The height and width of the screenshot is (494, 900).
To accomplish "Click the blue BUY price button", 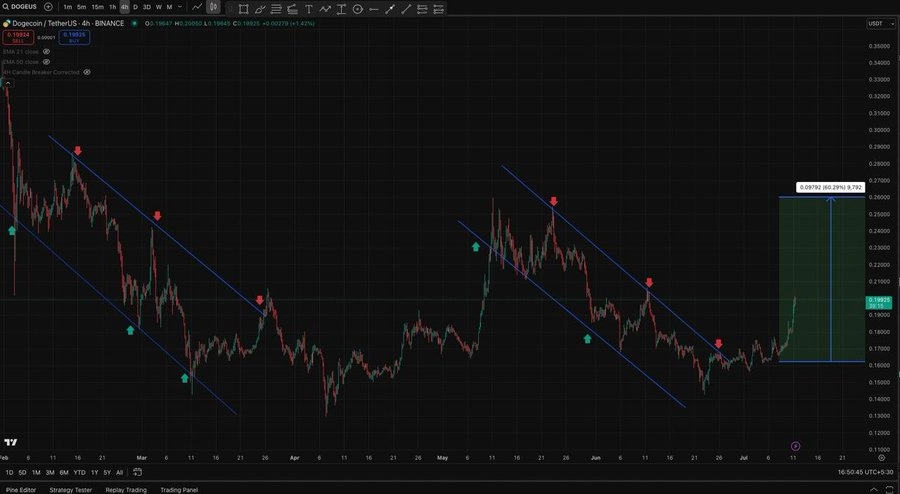I will pos(74,37).
